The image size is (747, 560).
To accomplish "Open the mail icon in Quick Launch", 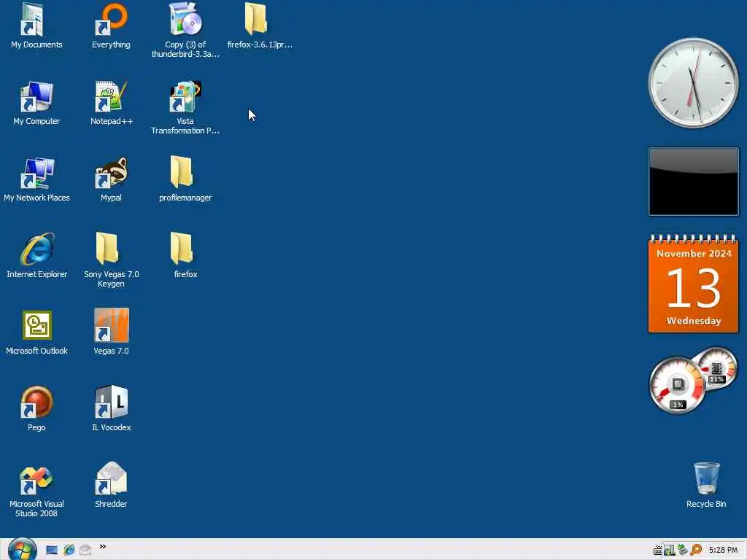I will (85, 550).
